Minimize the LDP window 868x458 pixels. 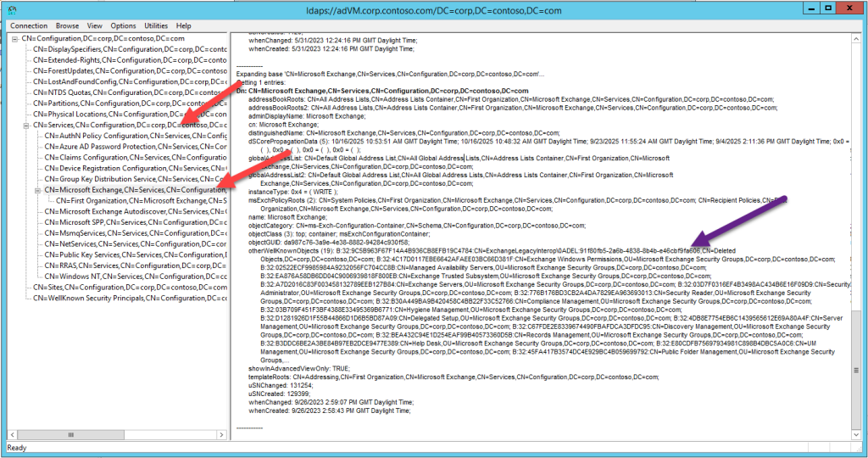coord(806,10)
